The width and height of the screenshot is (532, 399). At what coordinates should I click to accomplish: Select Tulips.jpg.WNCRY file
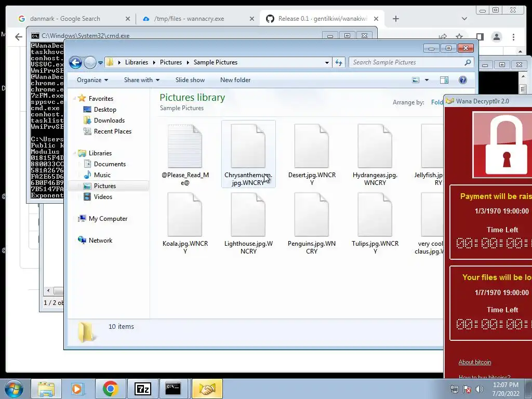point(375,223)
